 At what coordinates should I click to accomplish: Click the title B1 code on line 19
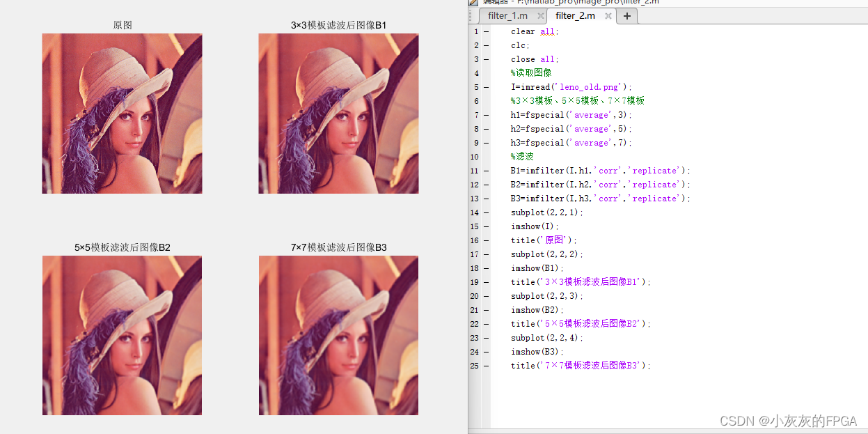click(x=581, y=282)
